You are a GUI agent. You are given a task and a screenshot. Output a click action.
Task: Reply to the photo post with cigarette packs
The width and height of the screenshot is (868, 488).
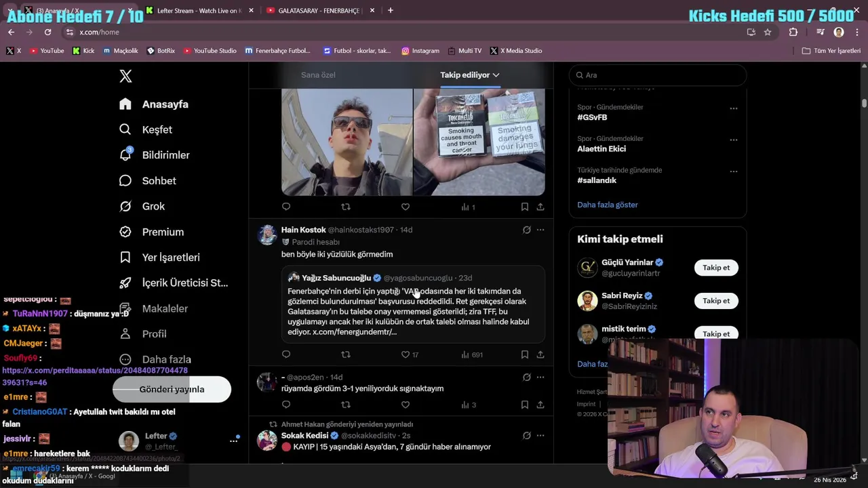coord(286,207)
